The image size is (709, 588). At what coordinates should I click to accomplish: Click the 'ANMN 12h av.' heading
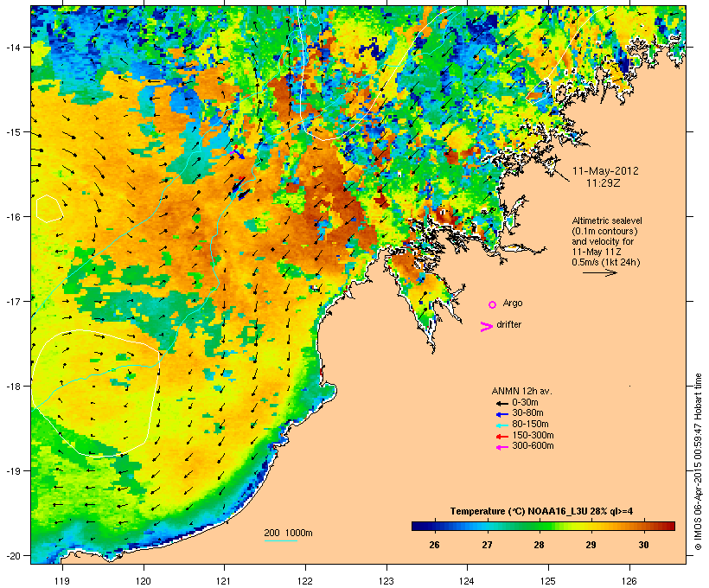tap(521, 391)
